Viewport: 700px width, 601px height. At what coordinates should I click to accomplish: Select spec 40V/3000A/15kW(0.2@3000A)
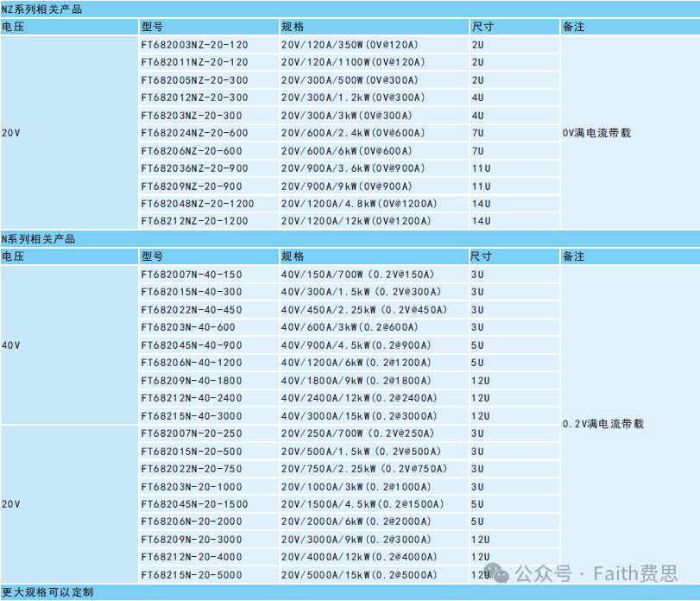click(359, 415)
